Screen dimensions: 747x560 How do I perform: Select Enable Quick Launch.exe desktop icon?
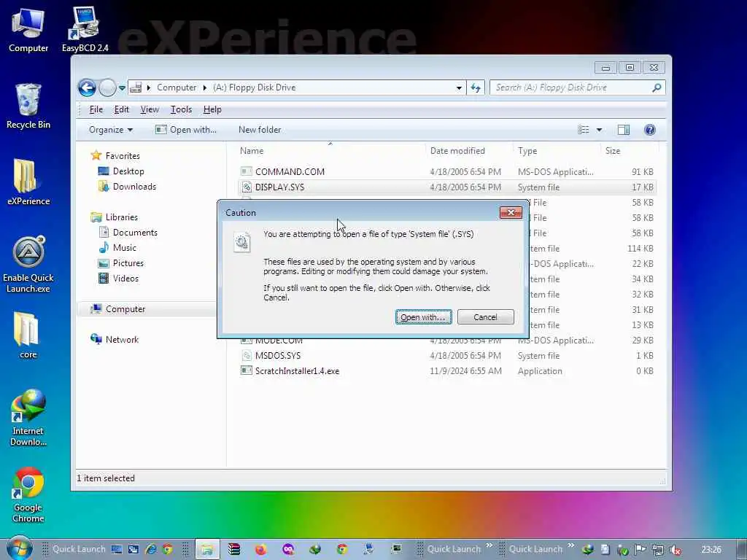[x=28, y=264]
